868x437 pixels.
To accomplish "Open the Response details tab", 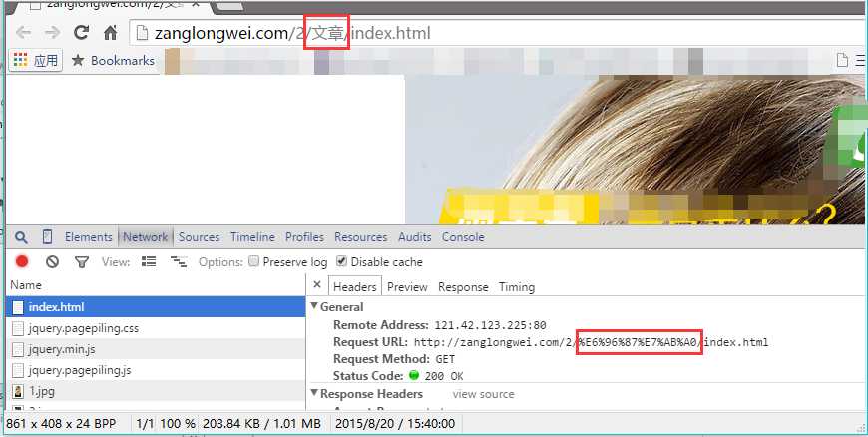I will 463,287.
